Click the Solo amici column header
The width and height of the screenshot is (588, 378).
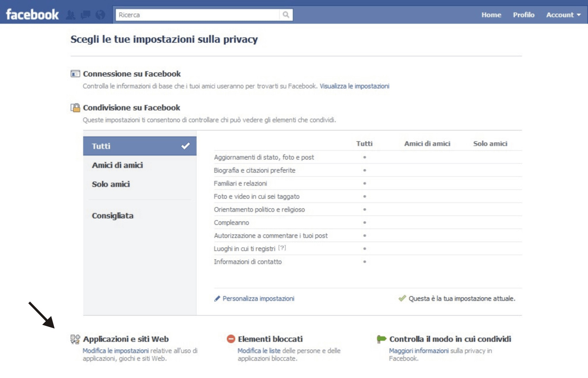[x=490, y=143]
